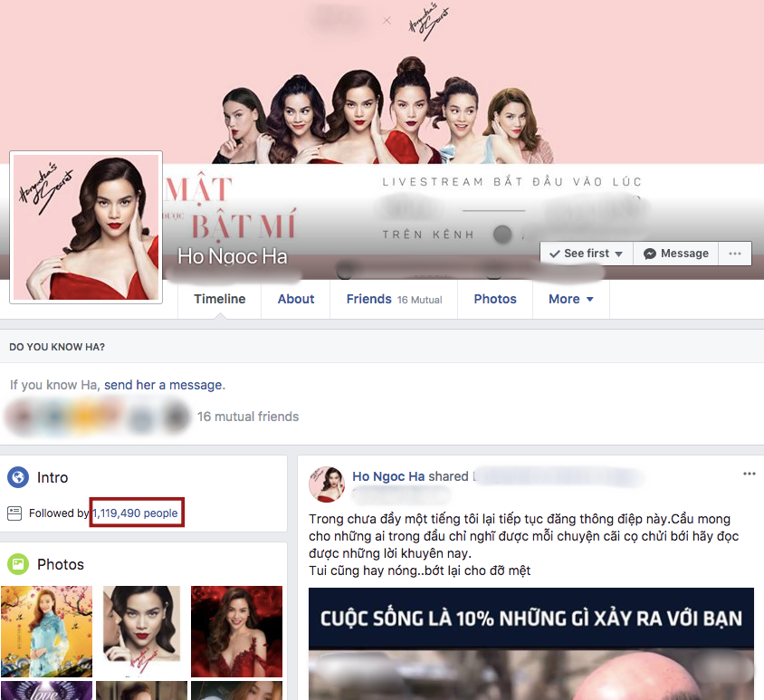Open the first photo thumbnail with blue dress
The width and height of the screenshot is (764, 700).
pyautogui.click(x=46, y=631)
